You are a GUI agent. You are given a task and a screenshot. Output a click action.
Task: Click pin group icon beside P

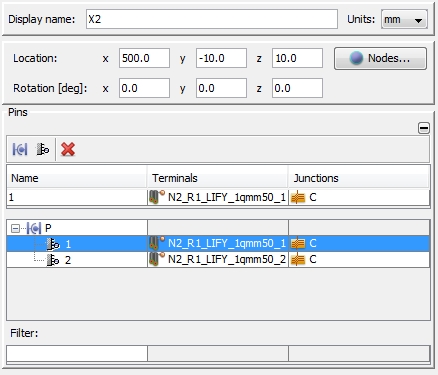pos(34,228)
